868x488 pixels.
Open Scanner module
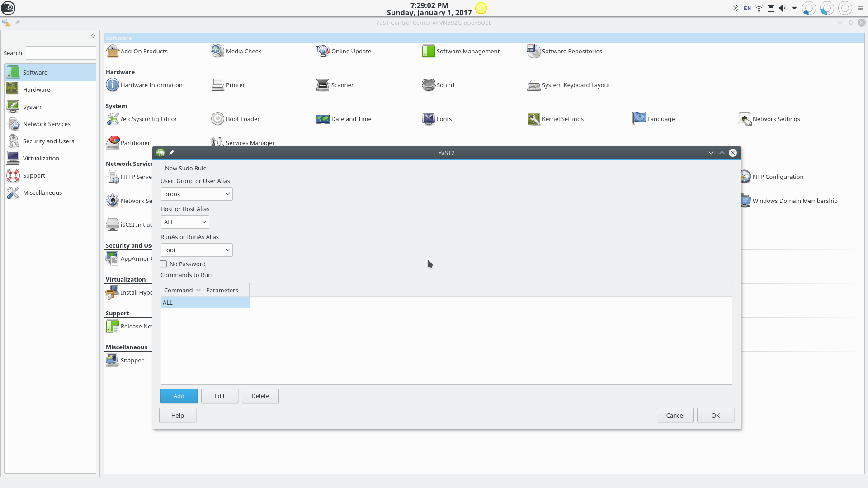click(x=335, y=85)
